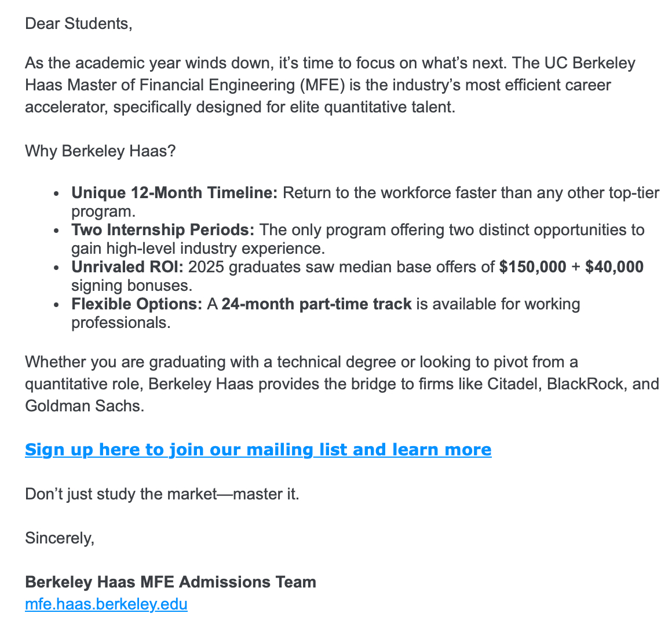
Task: Click the bold "Unrivaled ROI:" label
Action: click(127, 267)
